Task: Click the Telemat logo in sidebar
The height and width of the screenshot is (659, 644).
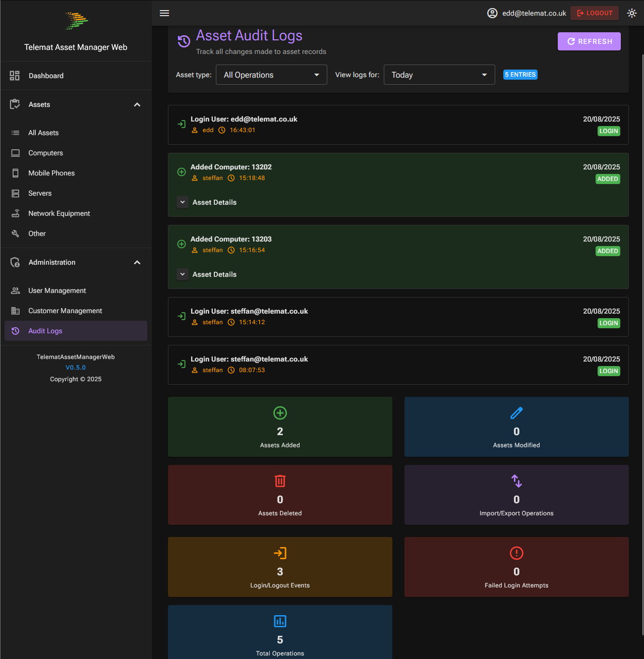Action: [76, 21]
